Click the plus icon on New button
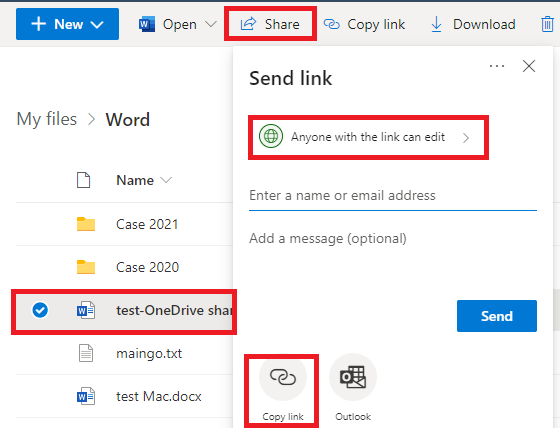This screenshot has height=428, width=560. [39, 24]
